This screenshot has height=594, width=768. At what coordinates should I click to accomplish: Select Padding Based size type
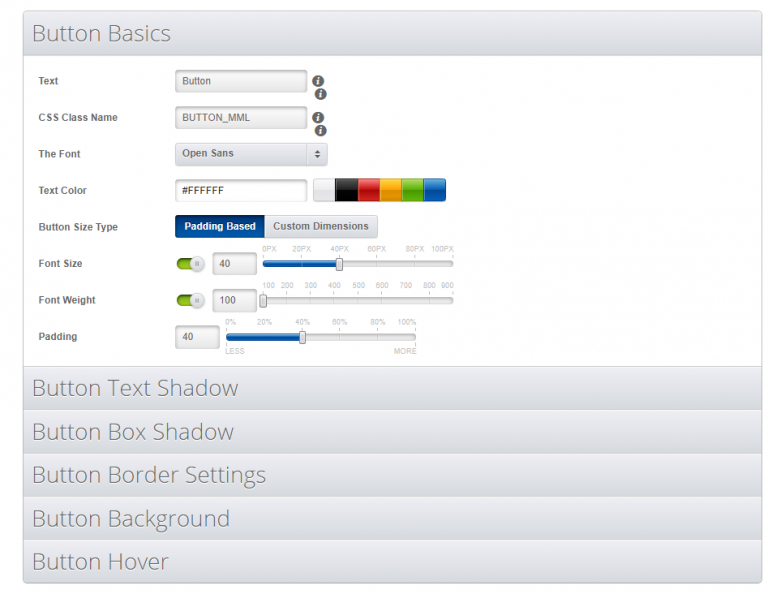[220, 227]
